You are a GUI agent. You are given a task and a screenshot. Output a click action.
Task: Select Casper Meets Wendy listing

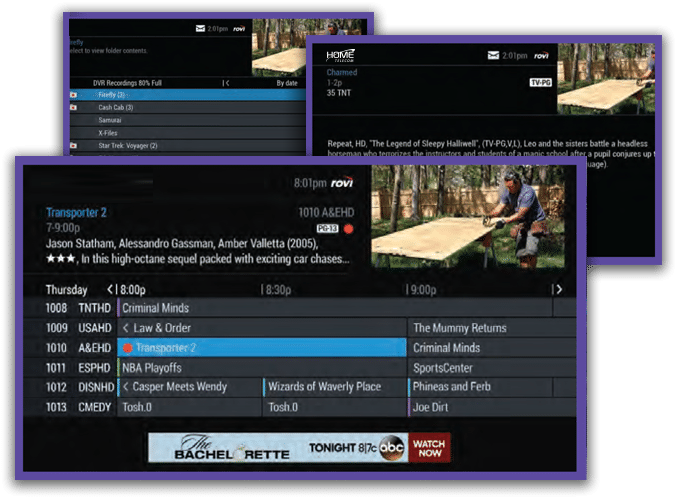(190, 387)
